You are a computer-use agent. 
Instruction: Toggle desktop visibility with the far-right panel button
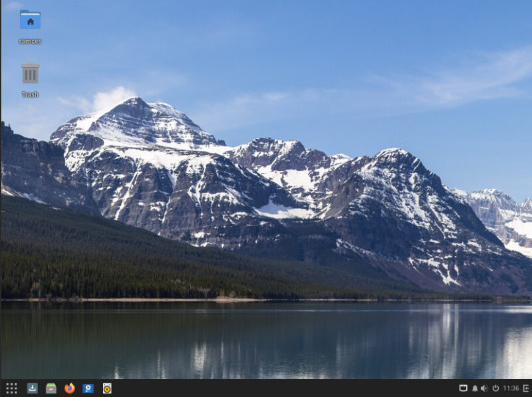click(525, 388)
